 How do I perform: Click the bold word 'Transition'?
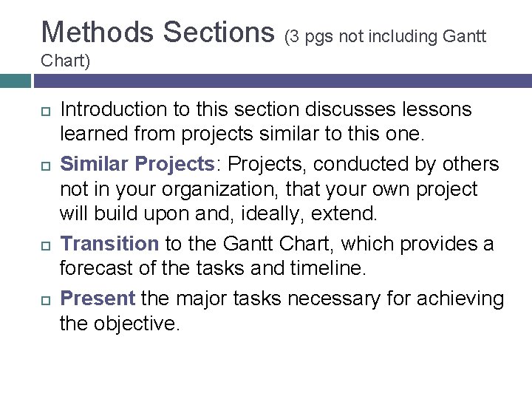(109, 244)
